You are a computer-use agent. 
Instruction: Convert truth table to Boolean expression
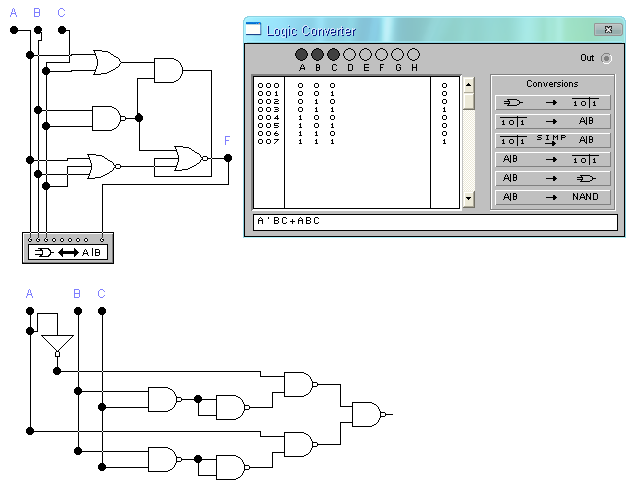click(552, 121)
